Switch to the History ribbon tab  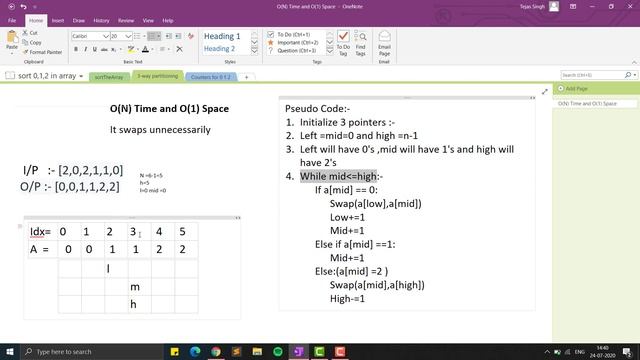[101, 20]
